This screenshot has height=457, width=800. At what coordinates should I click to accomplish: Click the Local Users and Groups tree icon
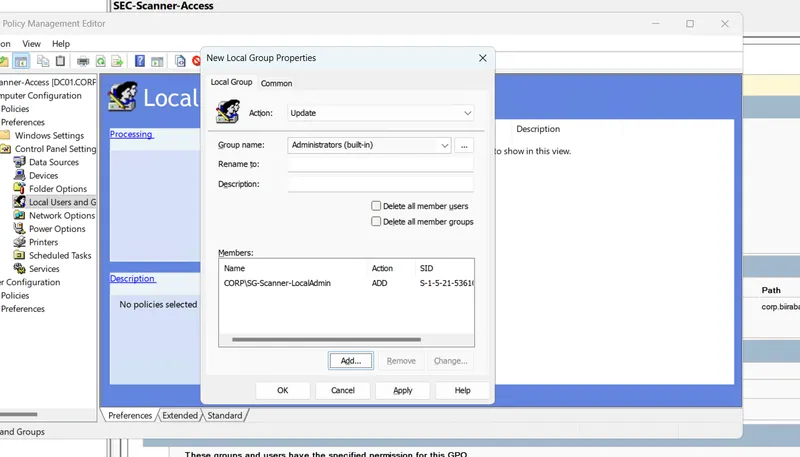point(19,202)
